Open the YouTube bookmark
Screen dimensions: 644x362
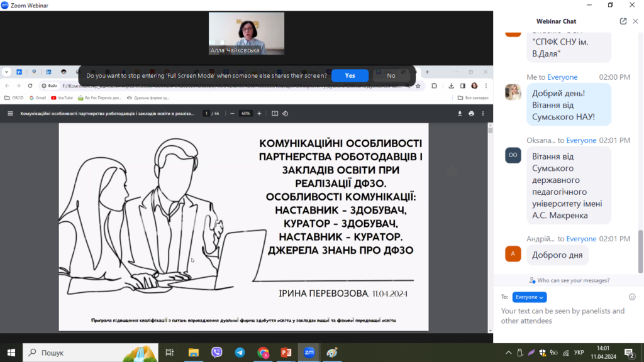tap(62, 98)
